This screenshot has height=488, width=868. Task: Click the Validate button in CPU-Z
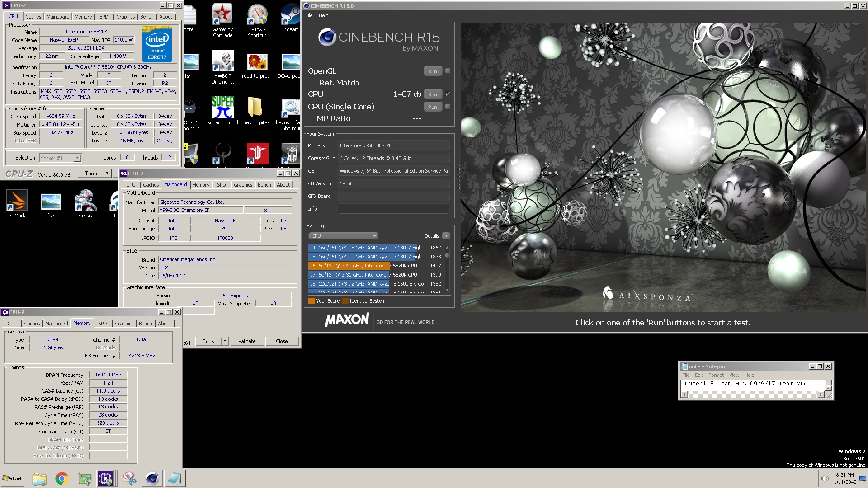(247, 341)
